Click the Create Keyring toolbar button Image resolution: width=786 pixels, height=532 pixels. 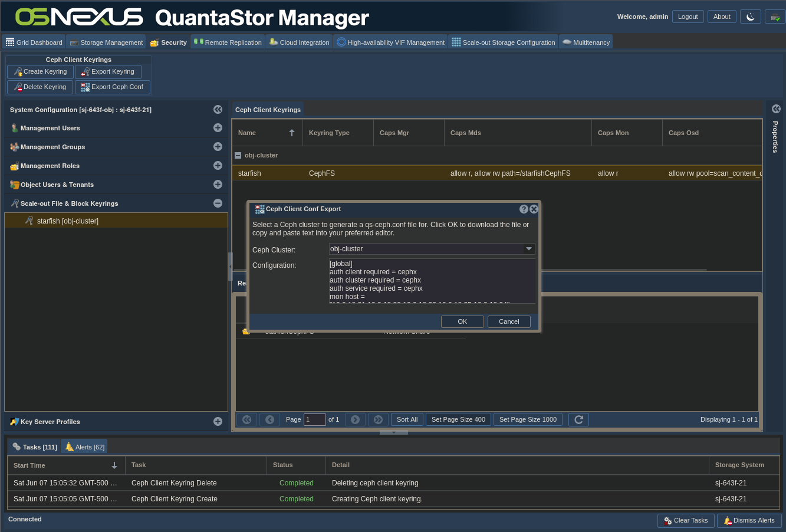(40, 72)
